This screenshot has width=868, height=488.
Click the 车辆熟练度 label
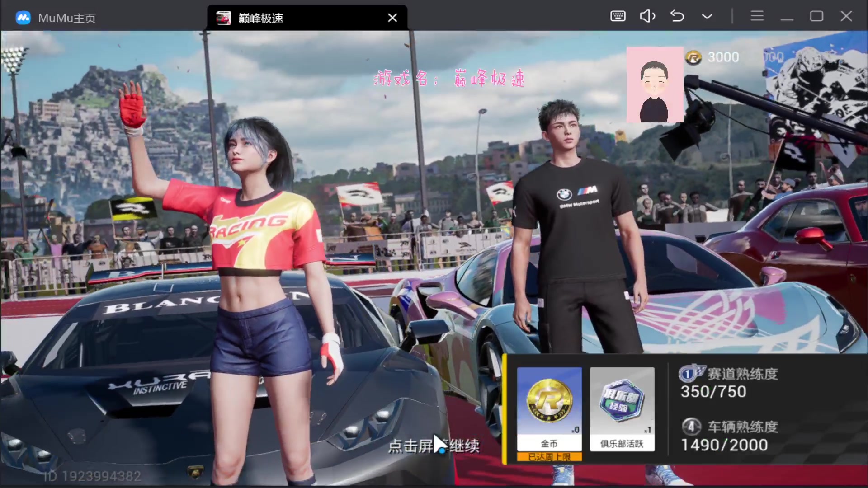pos(742,427)
